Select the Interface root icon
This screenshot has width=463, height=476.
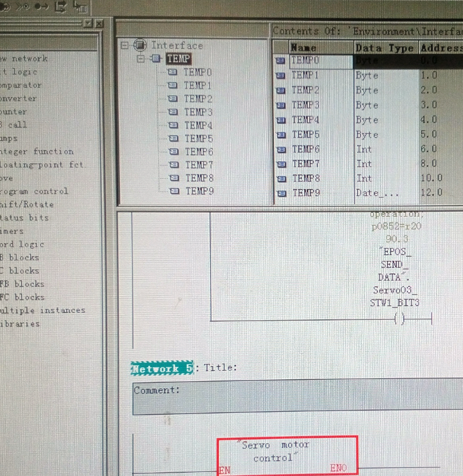click(140, 45)
